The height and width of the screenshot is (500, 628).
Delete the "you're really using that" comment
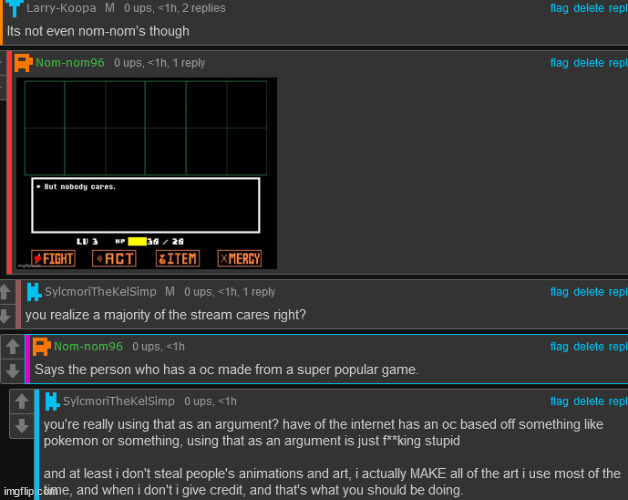click(x=588, y=402)
